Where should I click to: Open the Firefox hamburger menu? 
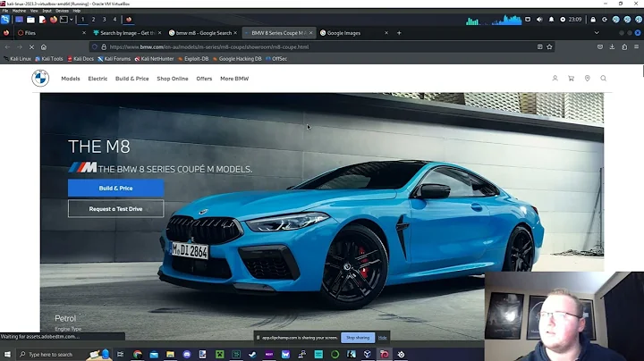point(636,46)
